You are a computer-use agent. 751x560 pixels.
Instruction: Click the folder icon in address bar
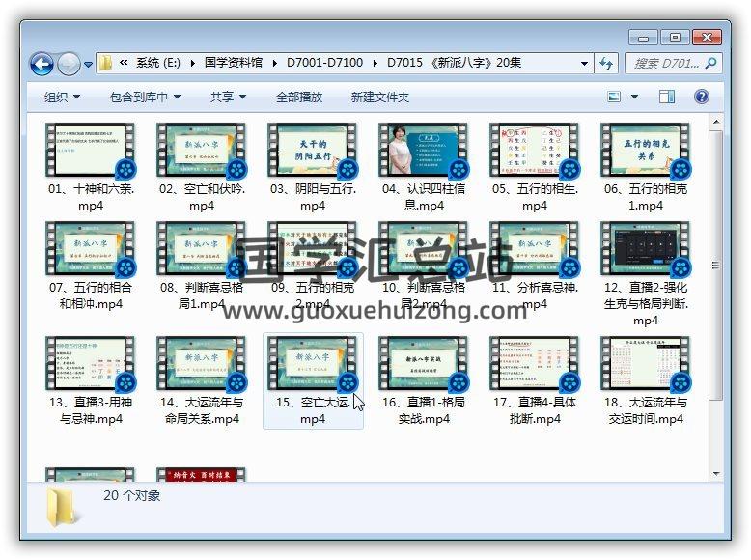tap(105, 63)
